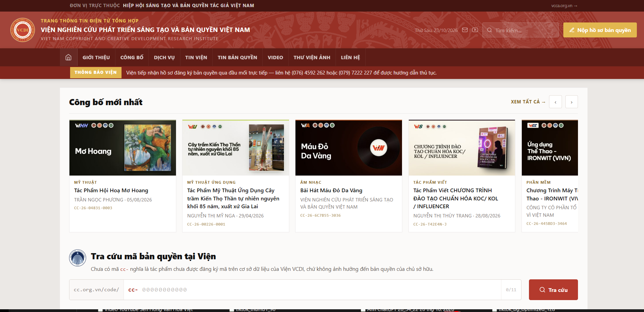Screen dimensions: 644x312
Task: Open the KOC/KOL training program thumbnail
Action: pyautogui.click(x=462, y=147)
